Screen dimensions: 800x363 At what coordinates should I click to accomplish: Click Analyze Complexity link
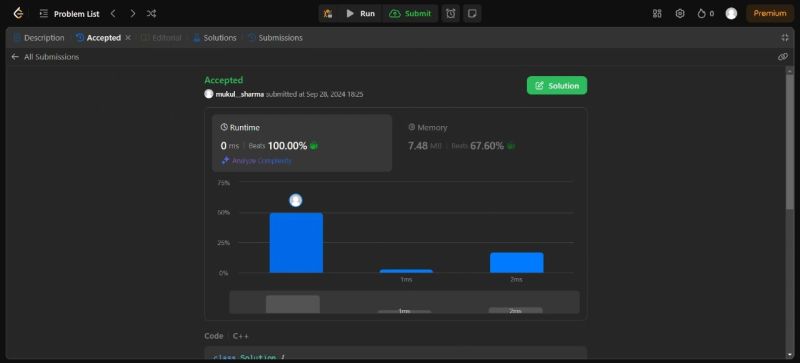point(257,161)
